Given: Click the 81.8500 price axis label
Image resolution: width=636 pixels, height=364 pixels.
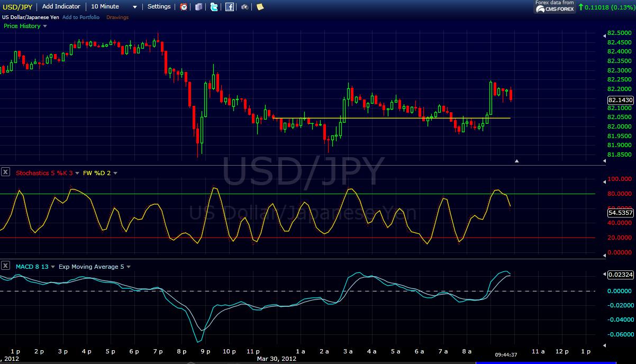Looking at the screenshot, I should click(619, 155).
